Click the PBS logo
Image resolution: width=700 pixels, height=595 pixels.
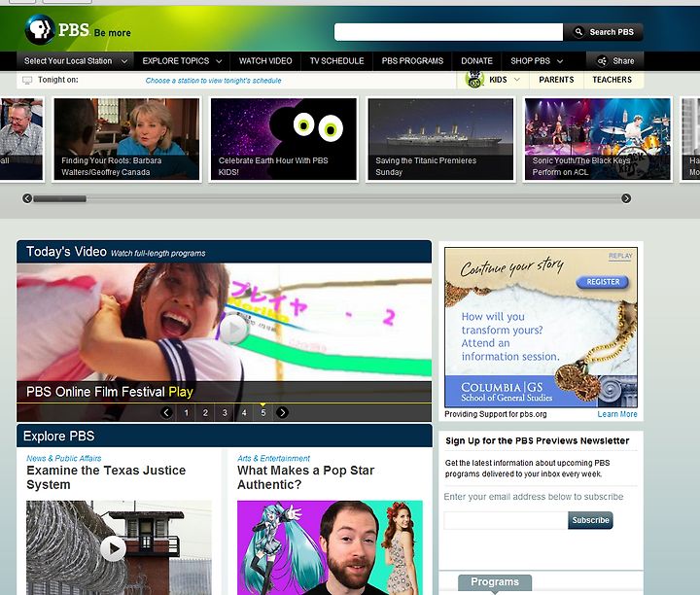(56, 29)
